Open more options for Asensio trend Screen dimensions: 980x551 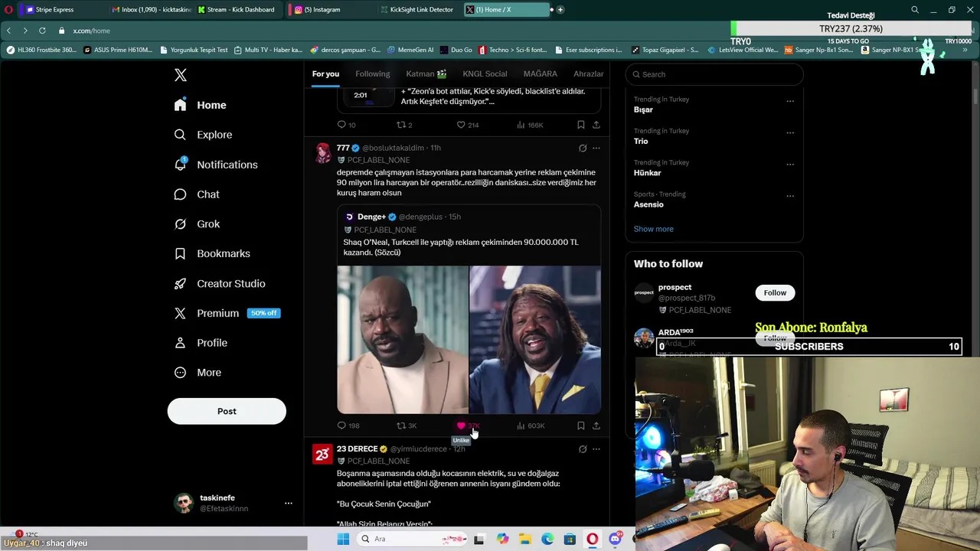click(790, 196)
